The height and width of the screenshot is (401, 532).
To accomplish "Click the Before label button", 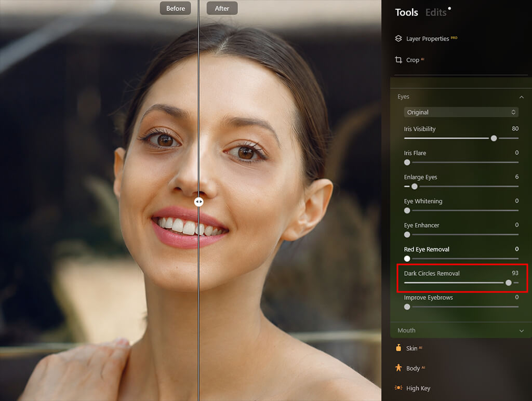I will [176, 8].
